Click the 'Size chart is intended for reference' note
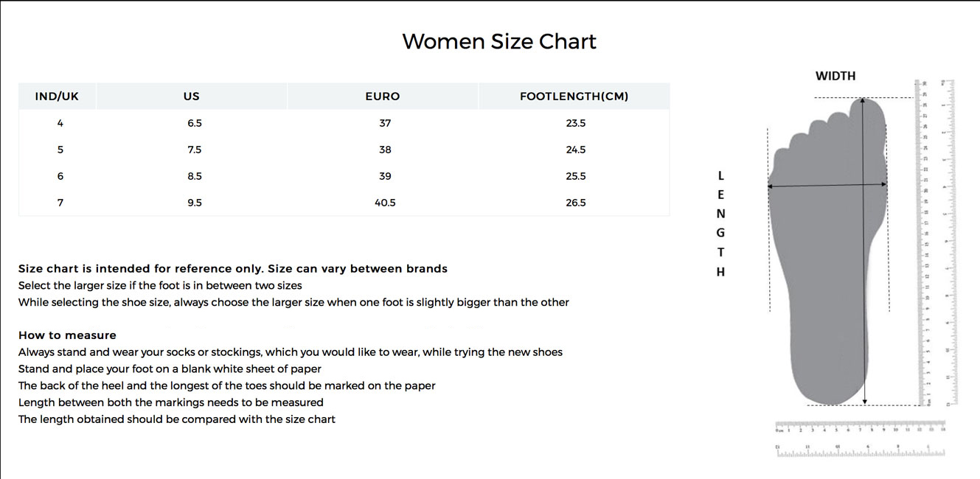The height and width of the screenshot is (479, 980). (x=233, y=269)
